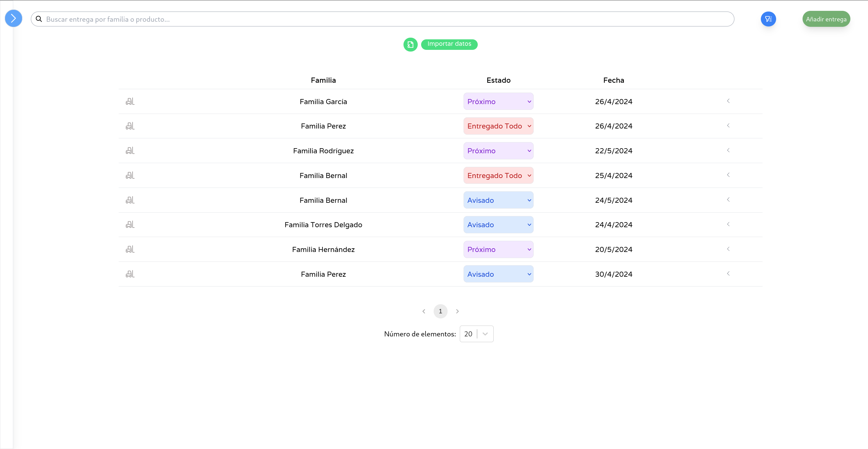Open number of elements dropdown showing 20
This screenshot has height=449, width=868.
tap(476, 334)
